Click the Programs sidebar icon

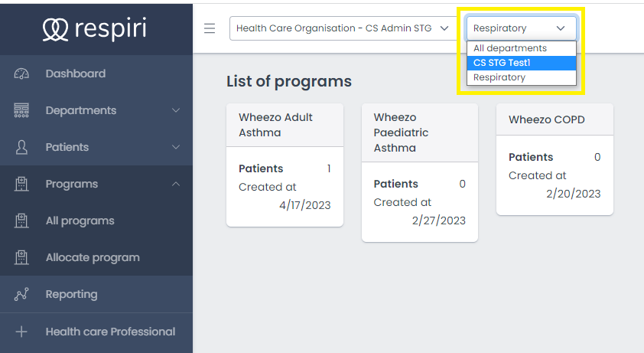point(21,184)
